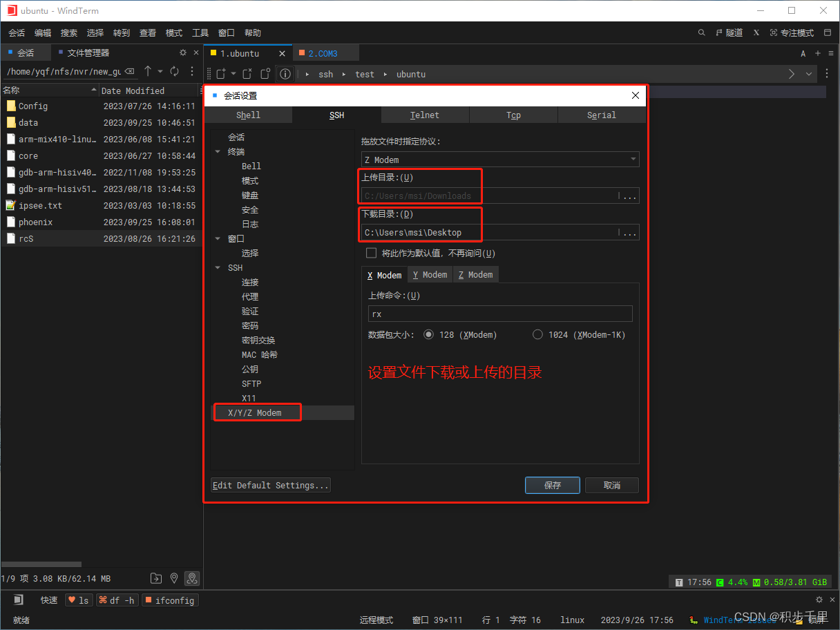
Task: Click the go-to-folder icon in file panel footer
Action: (156, 578)
